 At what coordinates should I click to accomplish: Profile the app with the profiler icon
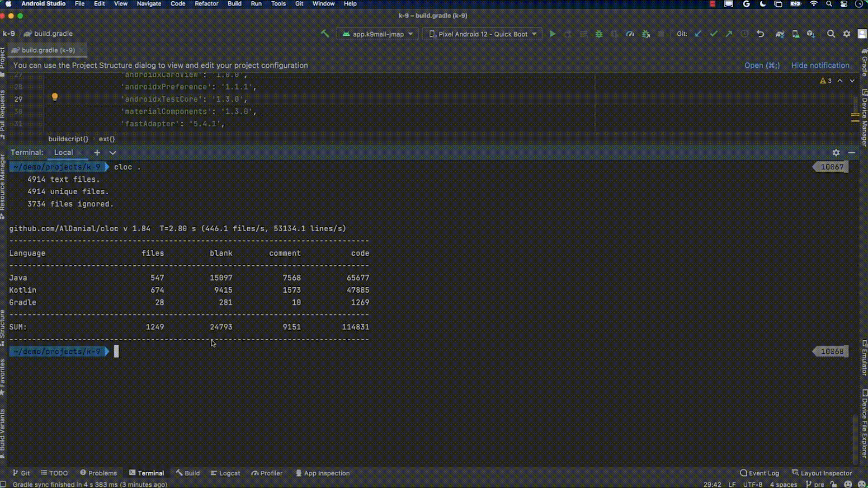click(631, 33)
